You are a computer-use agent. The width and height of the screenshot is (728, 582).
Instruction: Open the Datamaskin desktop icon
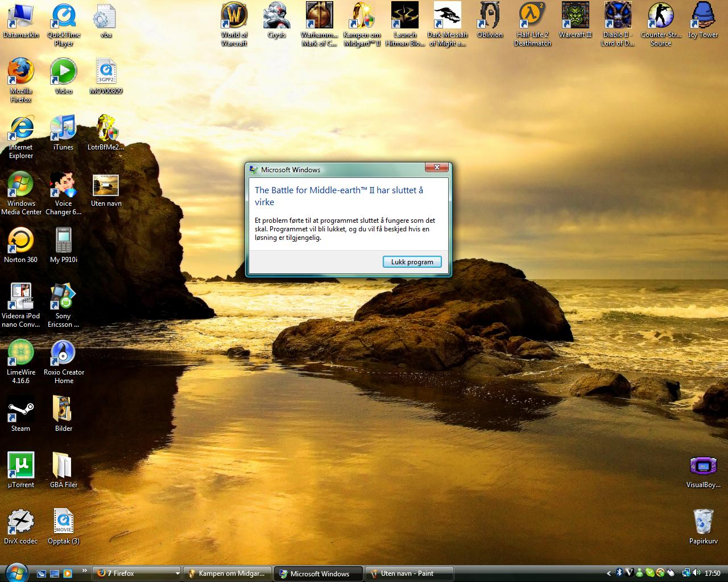pos(21,20)
